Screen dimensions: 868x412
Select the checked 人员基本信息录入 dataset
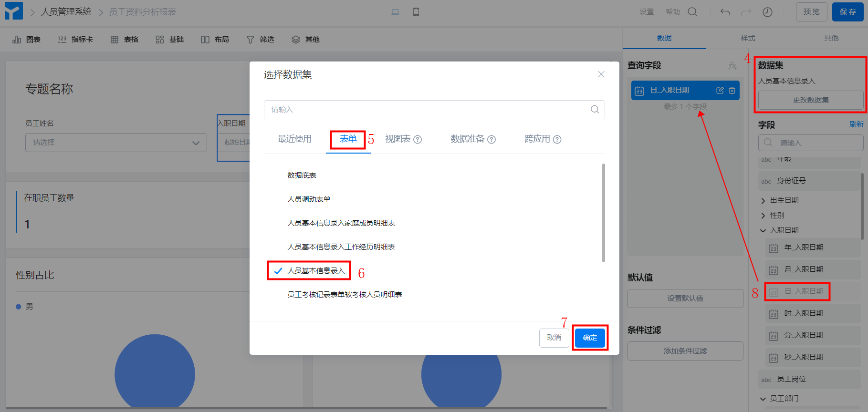point(316,270)
